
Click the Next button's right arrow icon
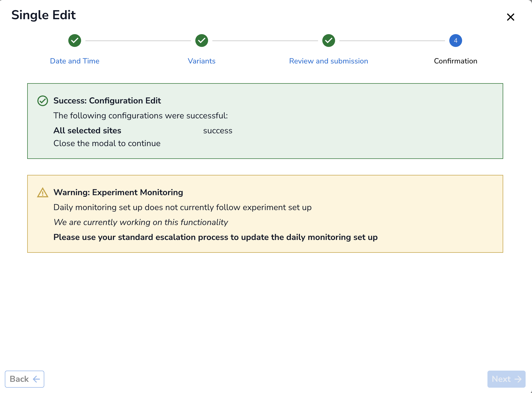pos(518,379)
